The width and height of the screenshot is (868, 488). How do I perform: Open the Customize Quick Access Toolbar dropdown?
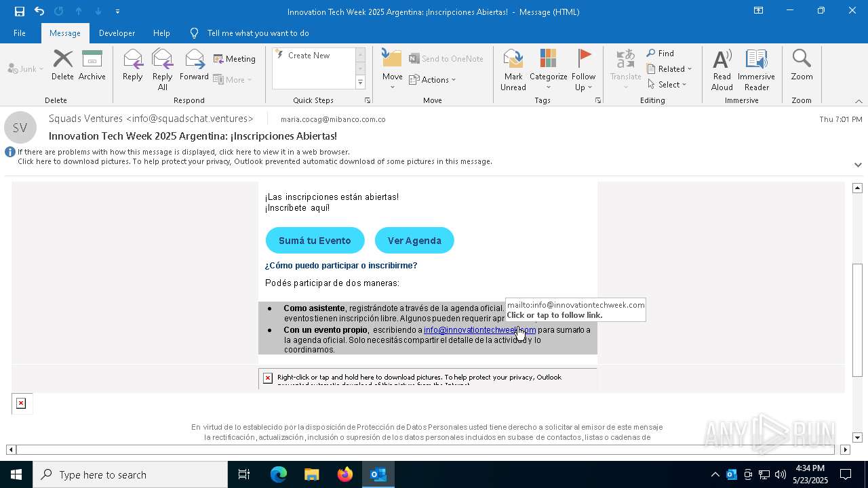(117, 12)
